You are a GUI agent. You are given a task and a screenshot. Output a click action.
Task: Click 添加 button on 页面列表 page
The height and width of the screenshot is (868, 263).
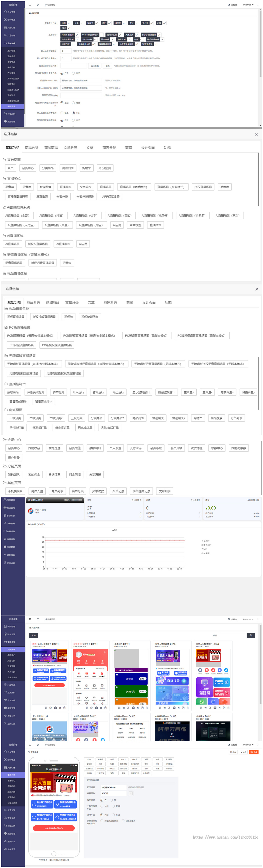coord(33,635)
